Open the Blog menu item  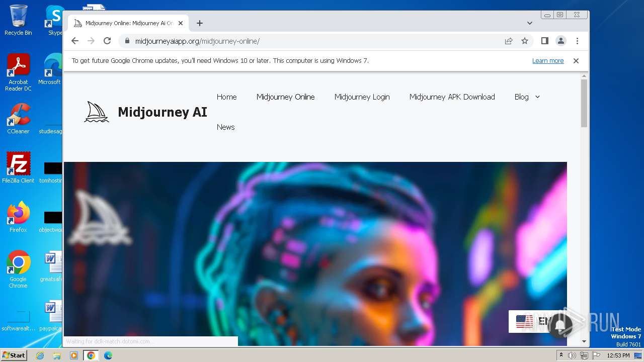coord(521,97)
